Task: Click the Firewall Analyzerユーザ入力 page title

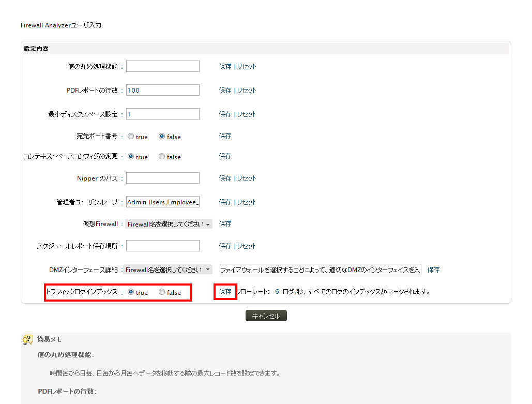Action: point(61,25)
